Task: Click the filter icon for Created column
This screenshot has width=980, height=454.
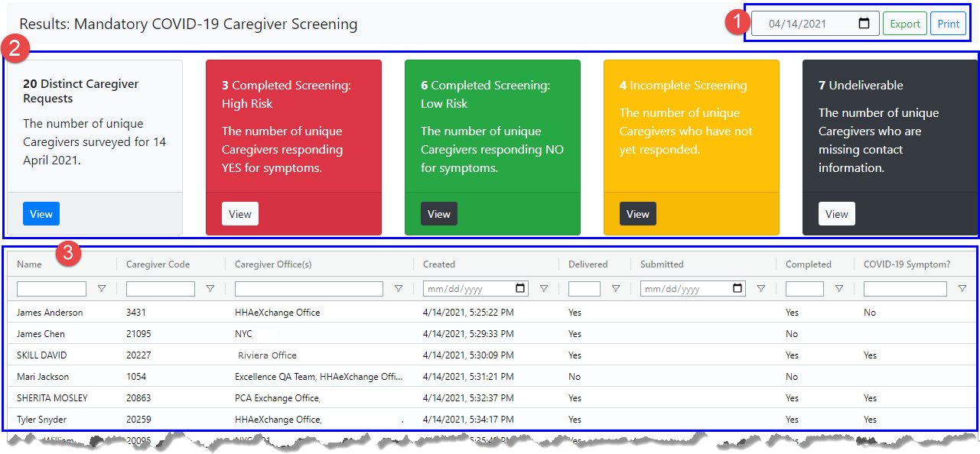Action: click(544, 289)
